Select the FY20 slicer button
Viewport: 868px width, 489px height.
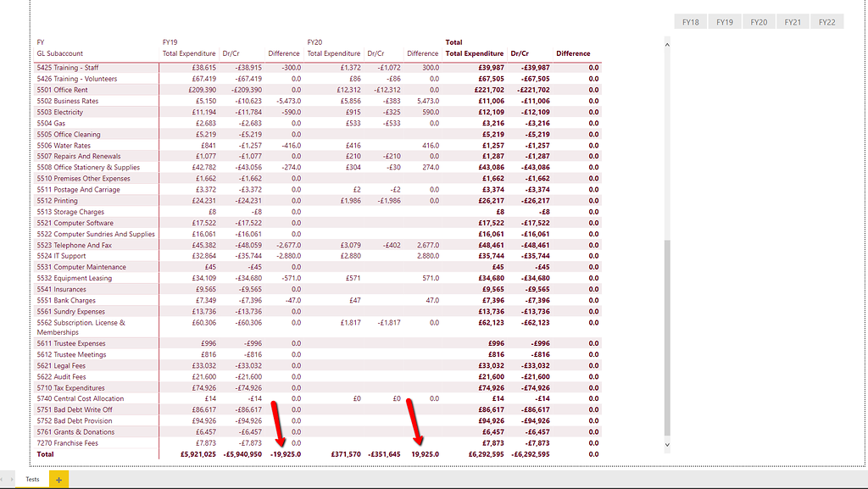pos(758,21)
